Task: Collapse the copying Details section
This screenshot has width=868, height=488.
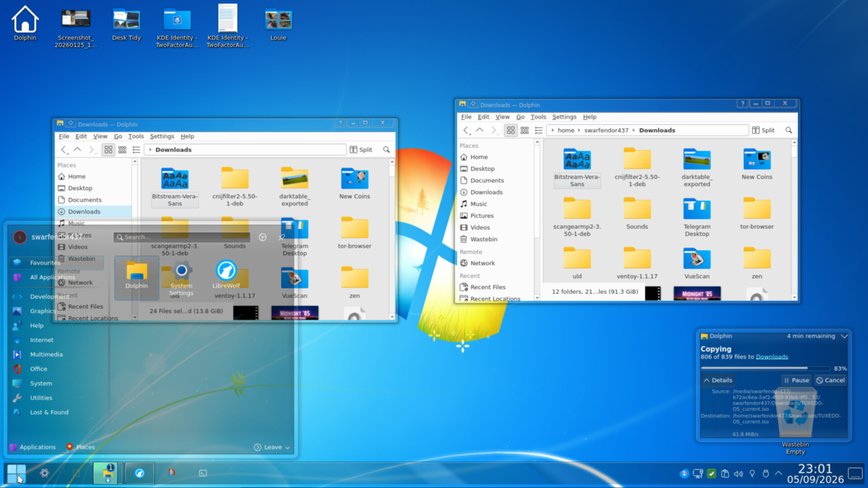Action: [x=717, y=380]
